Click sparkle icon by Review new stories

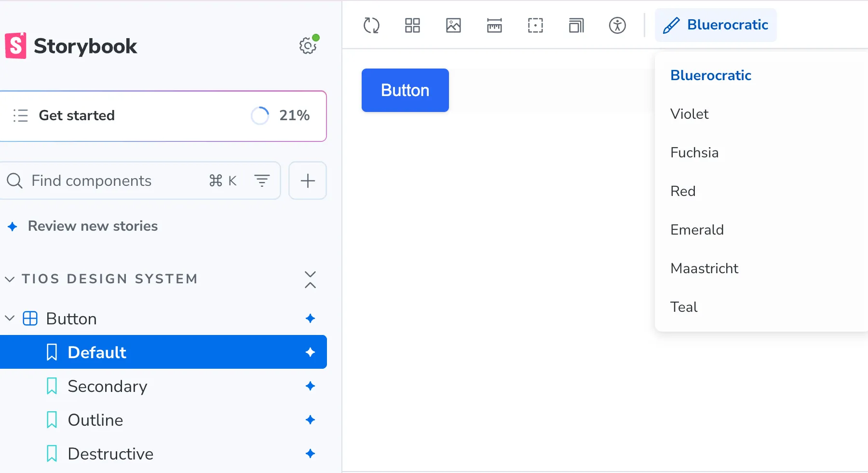[13, 226]
